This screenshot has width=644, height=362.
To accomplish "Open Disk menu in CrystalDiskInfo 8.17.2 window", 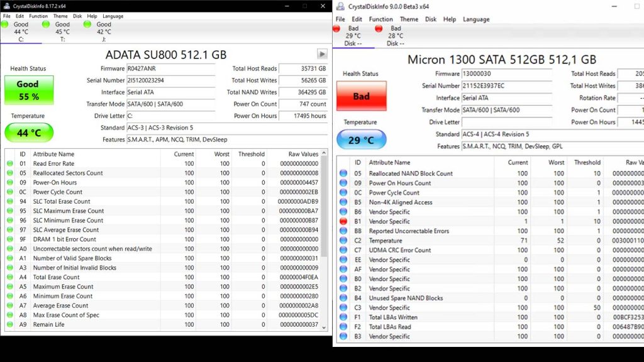I will tap(77, 16).
